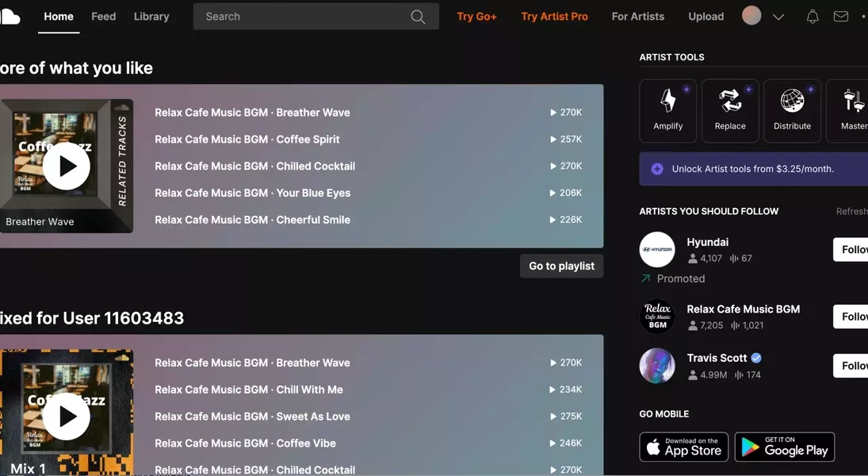
Task: Click the search magnifier icon
Action: 418,17
